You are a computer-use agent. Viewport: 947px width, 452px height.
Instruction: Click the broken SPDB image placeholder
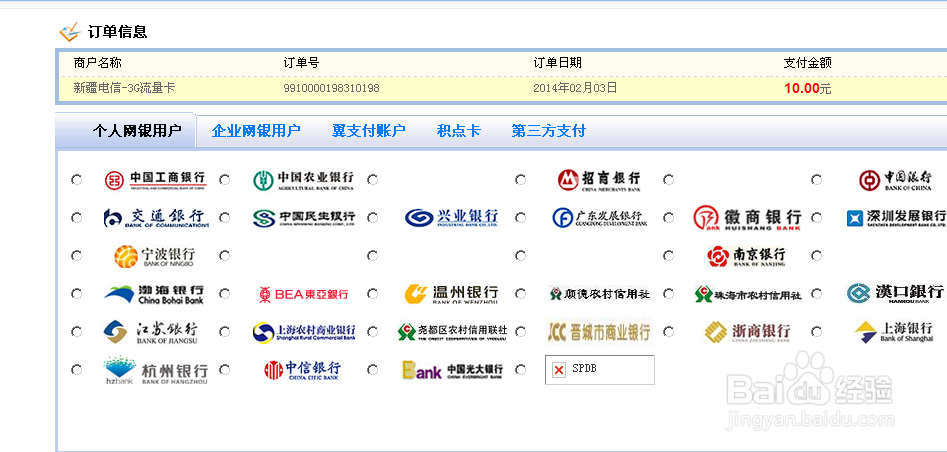click(600, 370)
